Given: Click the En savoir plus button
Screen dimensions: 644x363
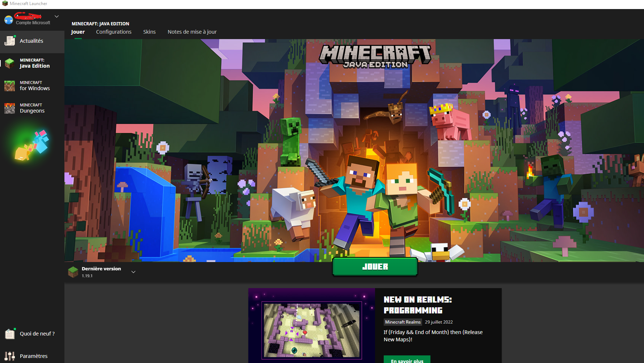Looking at the screenshot, I should 407,360.
